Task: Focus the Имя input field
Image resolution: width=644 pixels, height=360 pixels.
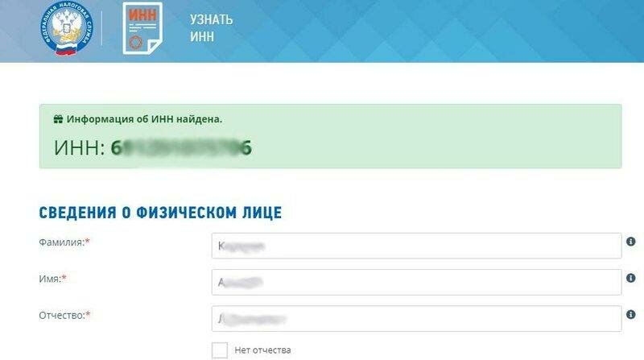Action: click(x=416, y=283)
